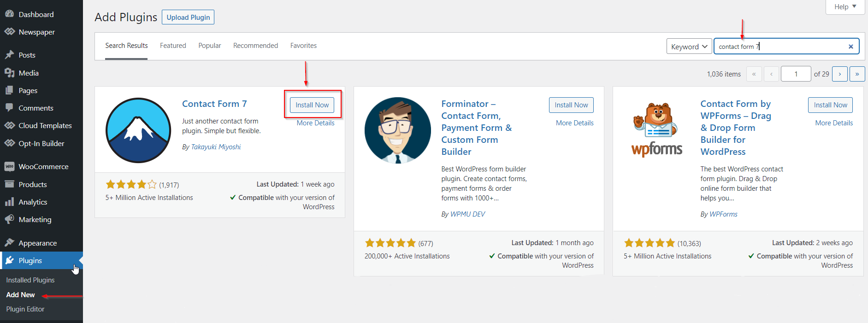
Task: Click the Forminator star rating
Action: click(390, 243)
